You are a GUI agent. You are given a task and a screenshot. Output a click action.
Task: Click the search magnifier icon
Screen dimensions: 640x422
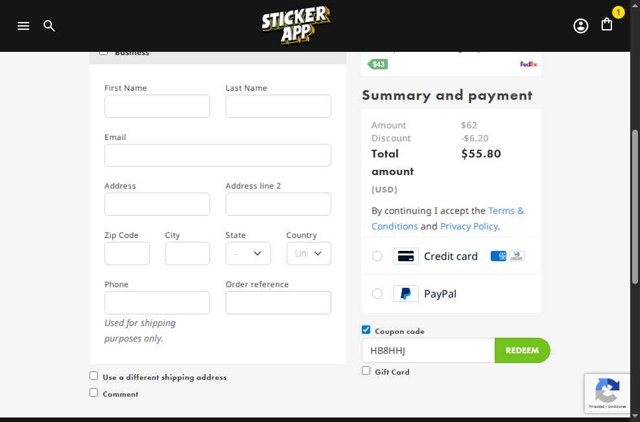[x=49, y=26]
